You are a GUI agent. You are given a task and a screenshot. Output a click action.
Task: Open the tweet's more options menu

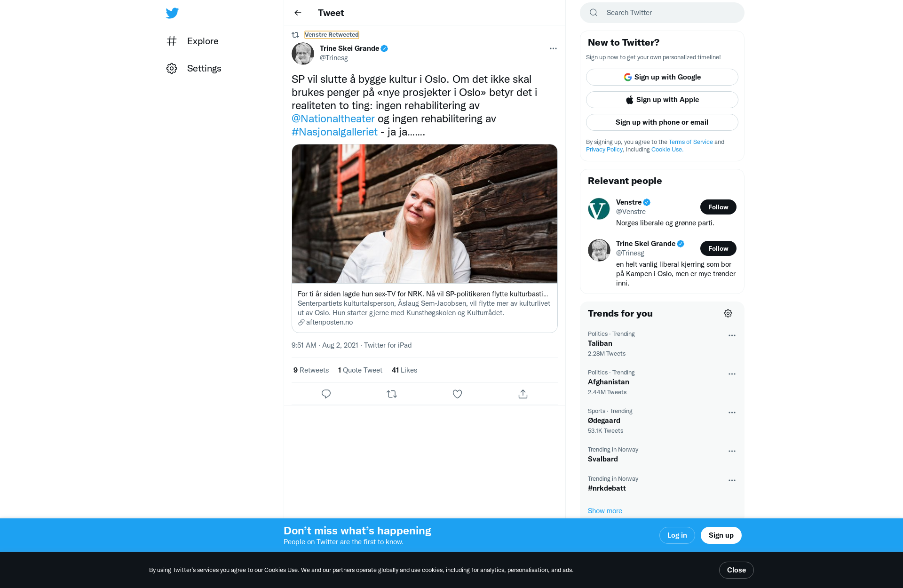click(x=553, y=48)
